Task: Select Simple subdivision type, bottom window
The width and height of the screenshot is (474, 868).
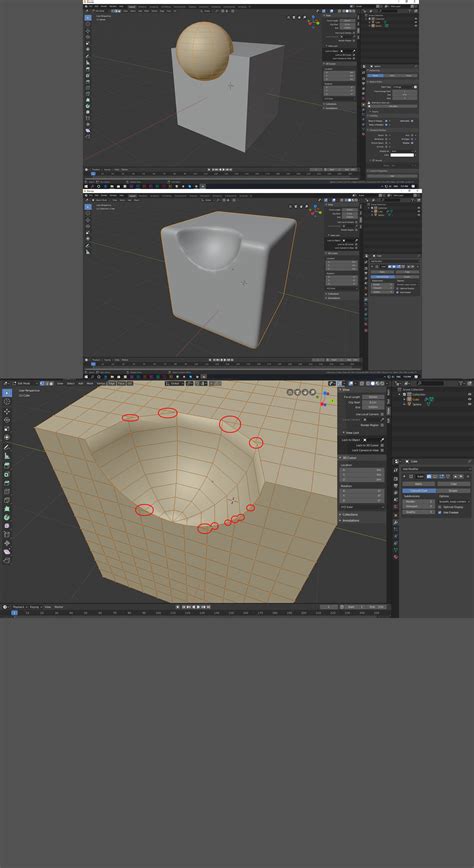Action: tap(454, 490)
